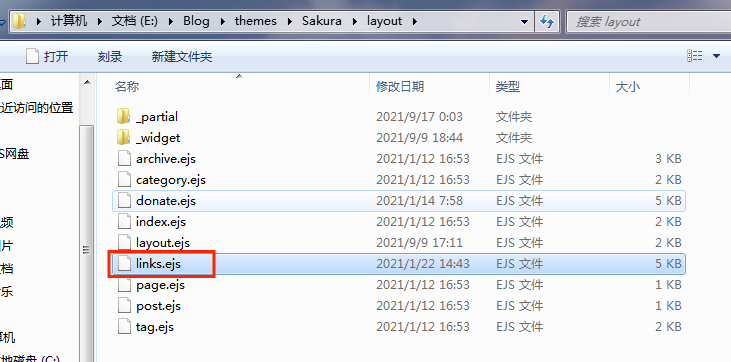731x362 pixels.
Task: Click archive.ejs file name
Action: [x=166, y=159]
